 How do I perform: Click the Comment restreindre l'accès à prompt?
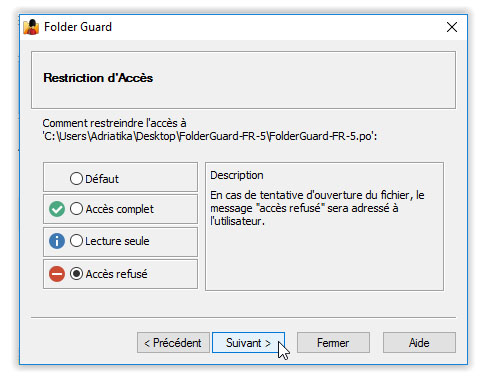114,123
